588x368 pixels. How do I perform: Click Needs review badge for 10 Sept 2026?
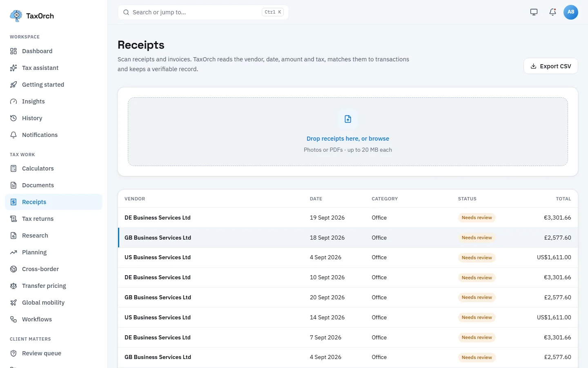click(x=477, y=278)
